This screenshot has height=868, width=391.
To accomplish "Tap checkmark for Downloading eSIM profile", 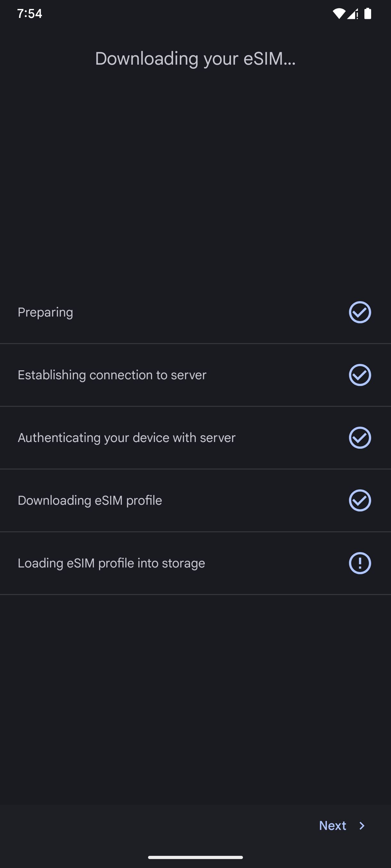I will click(x=360, y=500).
